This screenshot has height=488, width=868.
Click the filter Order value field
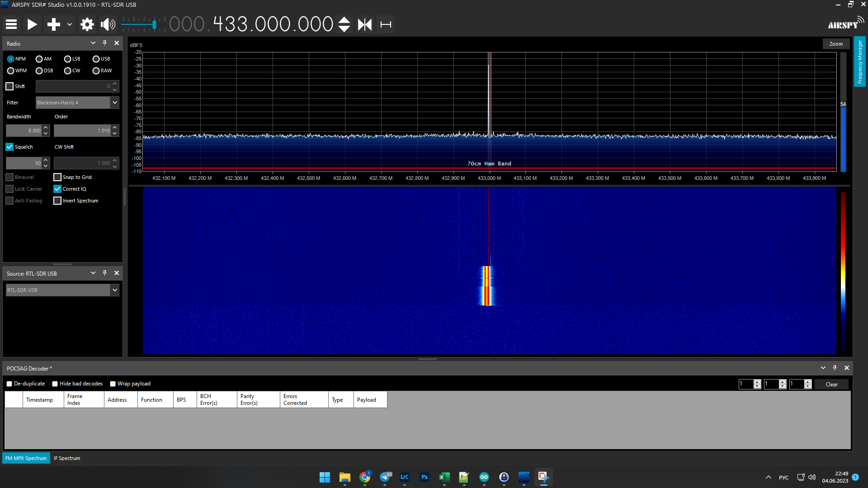click(82, 131)
